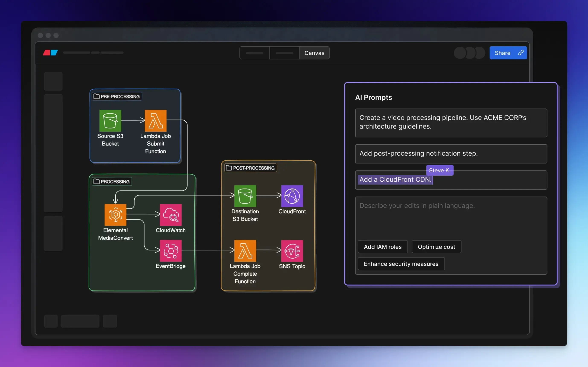Select the EventBridge icon
This screenshot has height=367, width=588.
171,251
